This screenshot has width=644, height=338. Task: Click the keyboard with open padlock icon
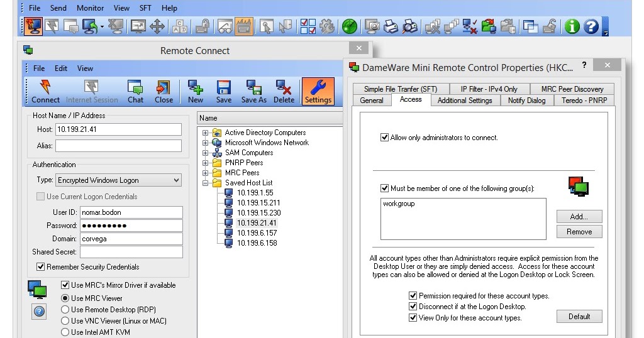[549, 26]
